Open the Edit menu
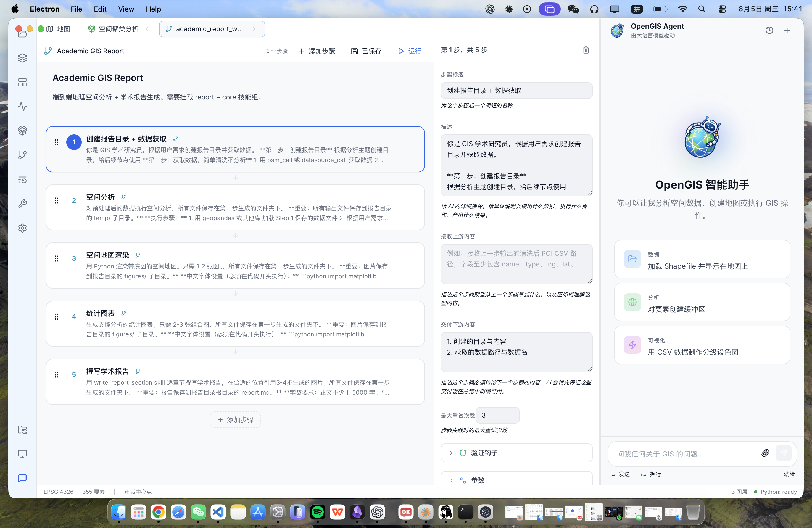 click(x=100, y=9)
